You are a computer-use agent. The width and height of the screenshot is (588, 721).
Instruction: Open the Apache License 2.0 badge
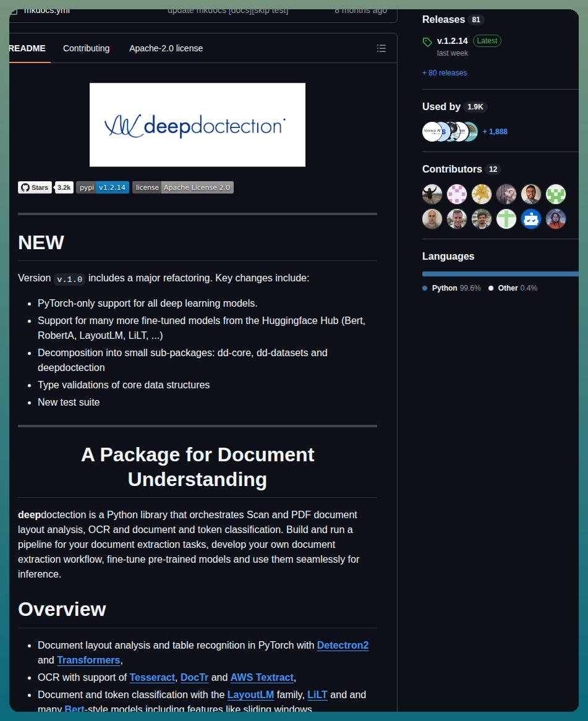(x=183, y=187)
